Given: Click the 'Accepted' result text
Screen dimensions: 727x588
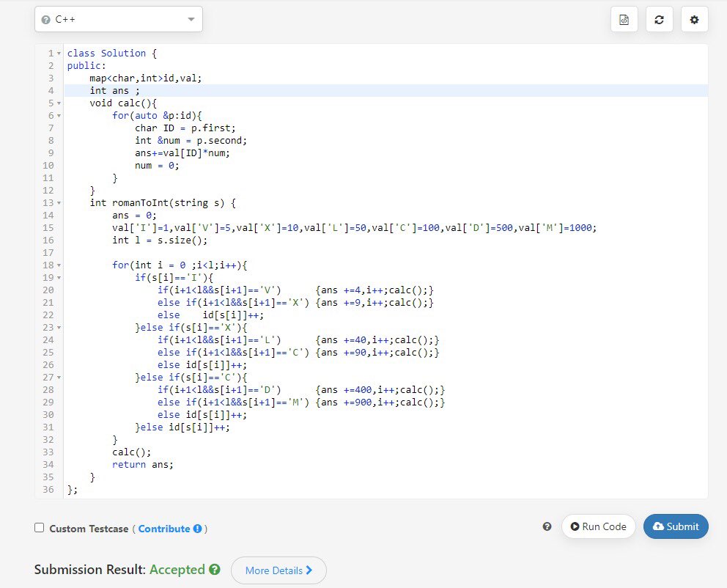Looking at the screenshot, I should click(177, 570).
